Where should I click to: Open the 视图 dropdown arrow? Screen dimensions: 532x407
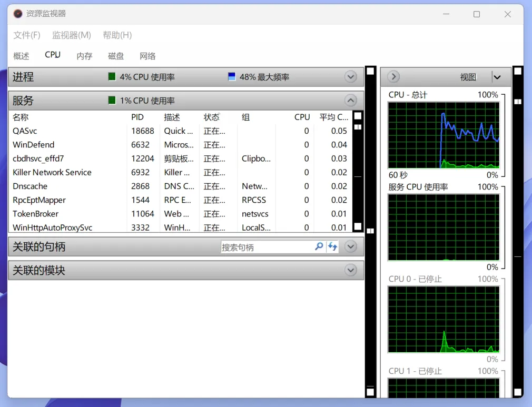[x=496, y=77]
